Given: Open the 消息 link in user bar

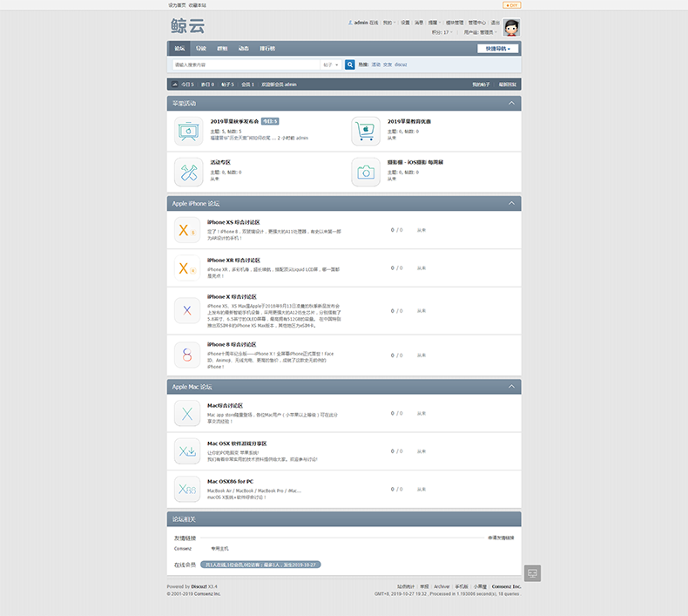Looking at the screenshot, I should [x=419, y=23].
